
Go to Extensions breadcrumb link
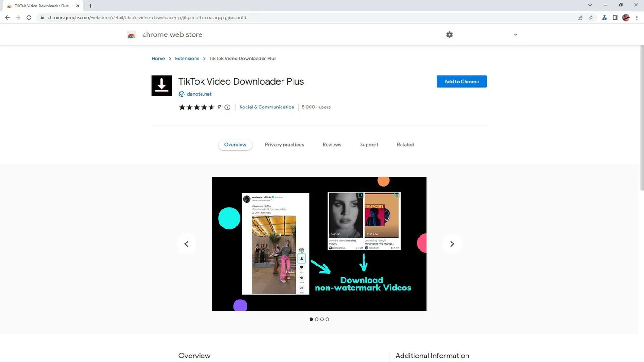coord(187,59)
